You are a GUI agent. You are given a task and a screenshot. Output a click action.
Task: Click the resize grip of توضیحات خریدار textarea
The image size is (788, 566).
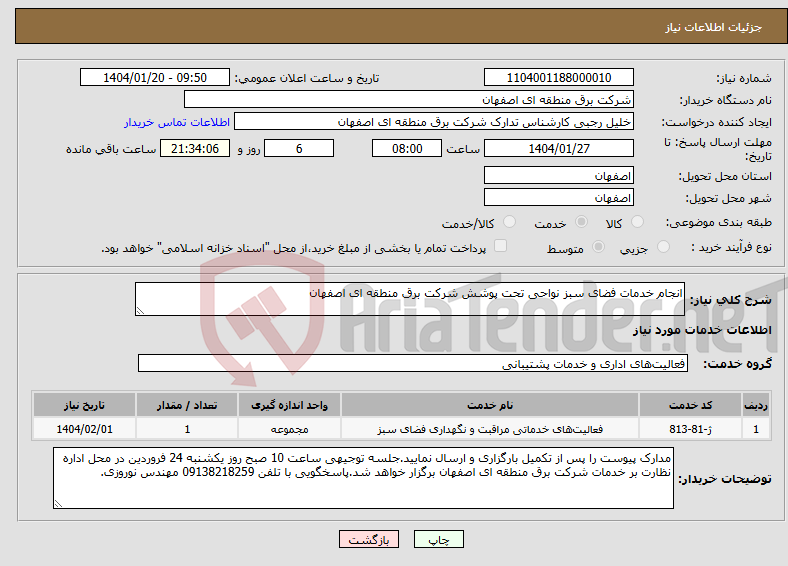[58, 504]
